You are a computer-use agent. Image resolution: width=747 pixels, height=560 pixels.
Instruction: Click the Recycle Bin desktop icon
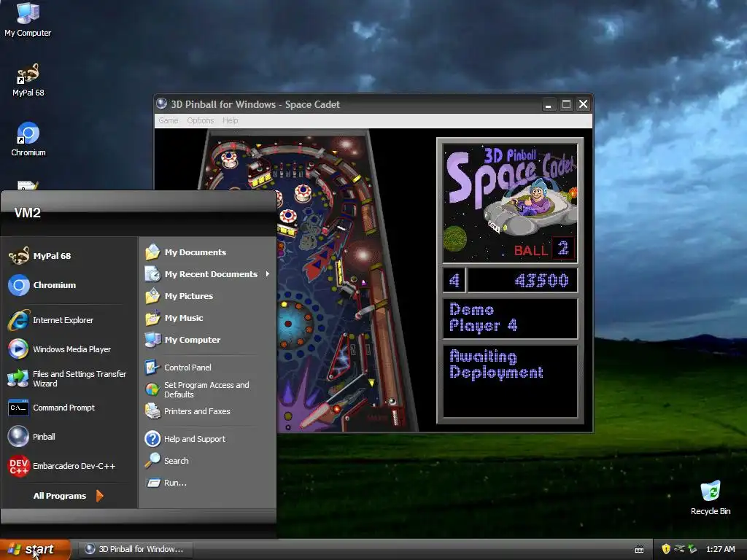tap(711, 497)
